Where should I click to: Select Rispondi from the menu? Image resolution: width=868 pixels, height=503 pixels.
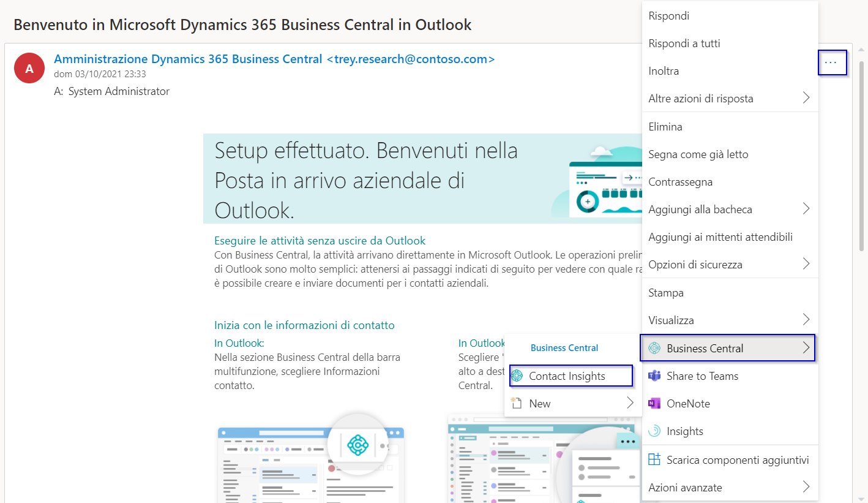pyautogui.click(x=730, y=15)
